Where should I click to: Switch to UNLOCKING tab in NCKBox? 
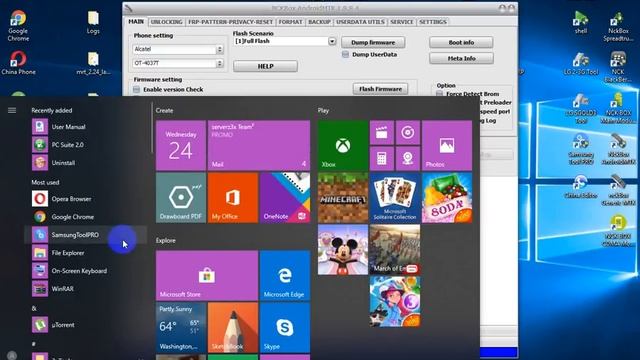pos(167,22)
